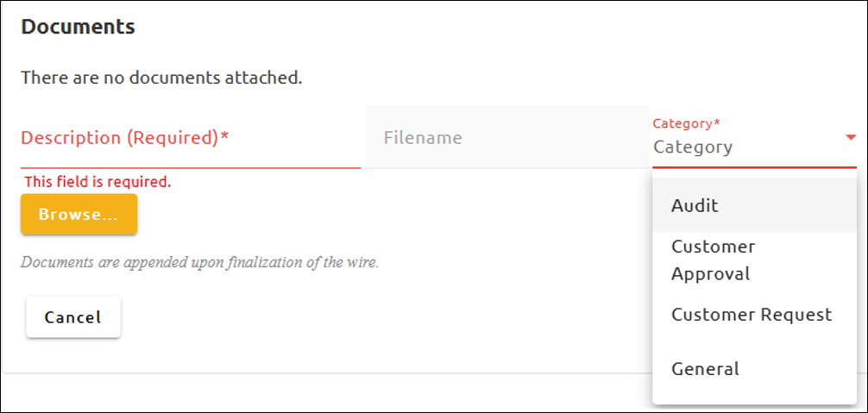The width and height of the screenshot is (868, 413).
Task: Expand the Category dropdown red arrow
Action: [x=850, y=138]
